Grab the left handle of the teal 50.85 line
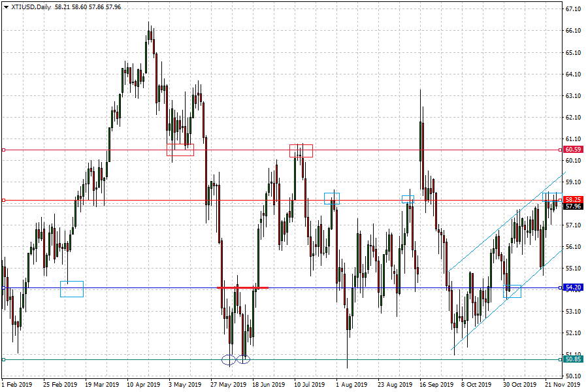 pos(3,360)
